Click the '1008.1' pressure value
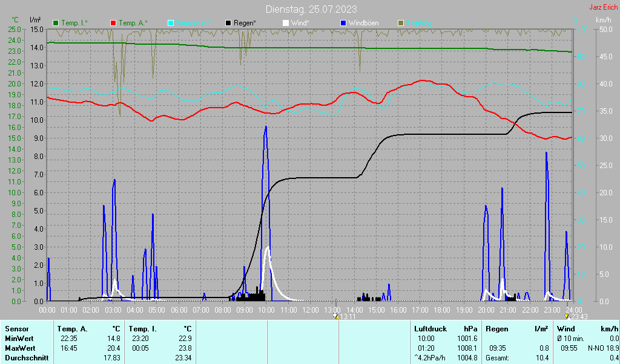The width and height of the screenshot is (620, 364). click(467, 349)
